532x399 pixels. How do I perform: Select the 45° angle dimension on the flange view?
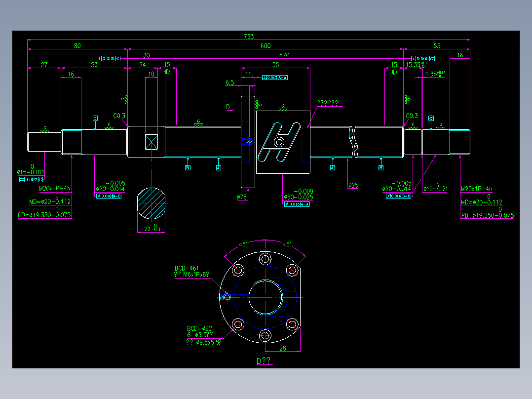[x=242, y=243]
